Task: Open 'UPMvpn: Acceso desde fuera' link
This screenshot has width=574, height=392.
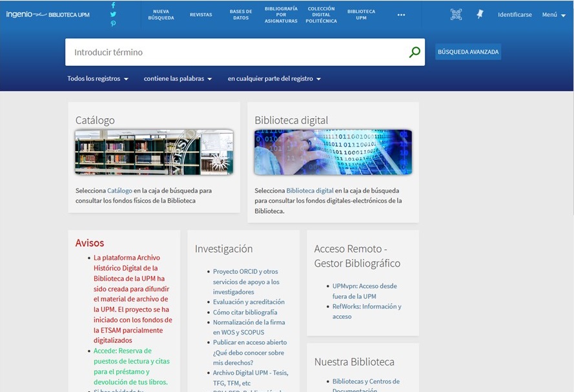Action: tap(365, 291)
